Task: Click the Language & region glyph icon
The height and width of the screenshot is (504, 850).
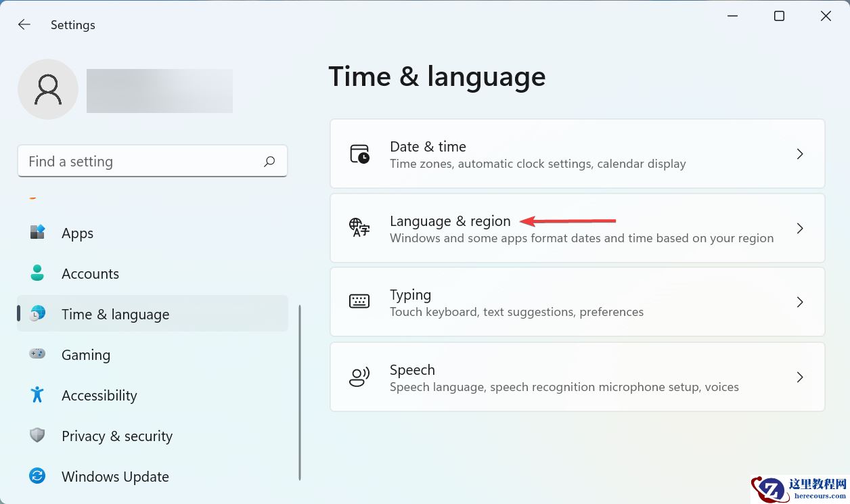Action: click(359, 228)
